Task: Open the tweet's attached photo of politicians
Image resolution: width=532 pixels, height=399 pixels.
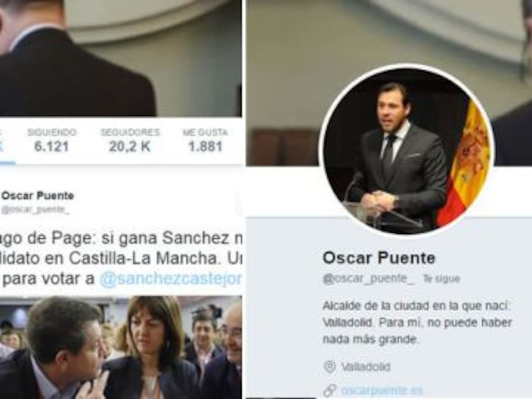Action: [121, 348]
